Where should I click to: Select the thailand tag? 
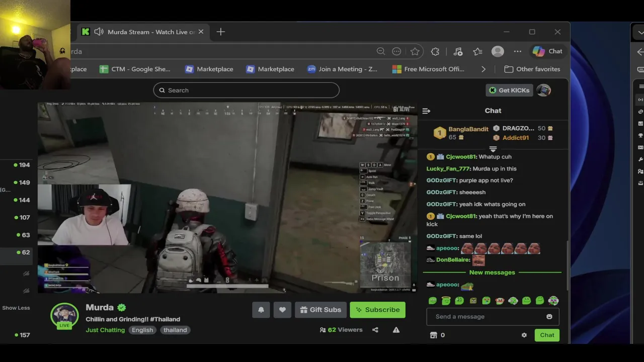pos(175,330)
